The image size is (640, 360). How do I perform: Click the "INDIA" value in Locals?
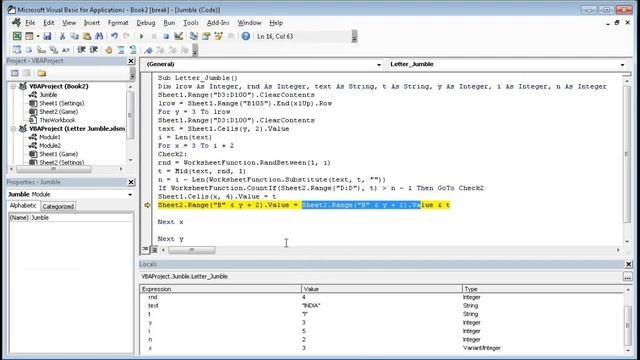point(311,306)
